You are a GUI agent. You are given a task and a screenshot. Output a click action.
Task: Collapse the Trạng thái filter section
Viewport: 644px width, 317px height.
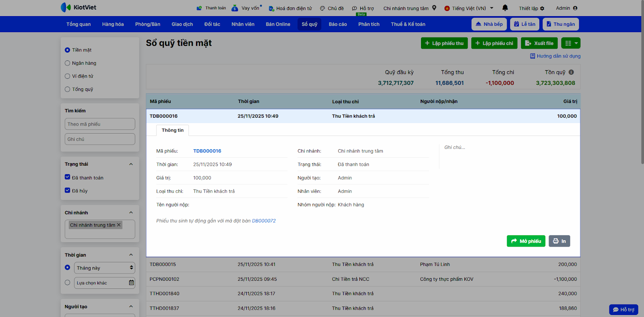pos(131,164)
